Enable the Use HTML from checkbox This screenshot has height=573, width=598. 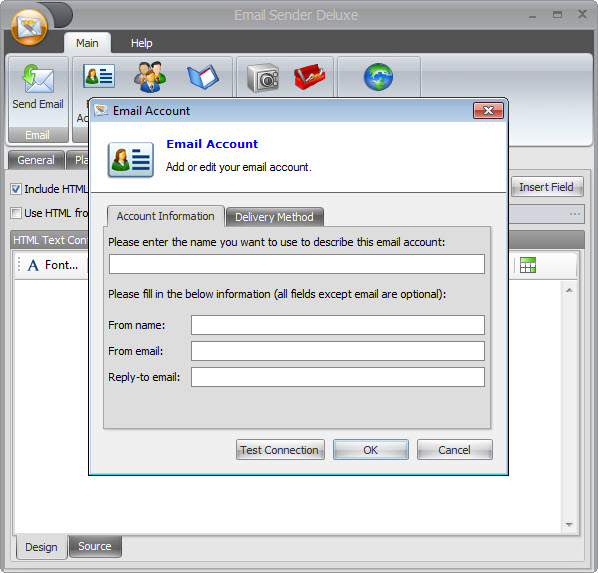tap(16, 213)
